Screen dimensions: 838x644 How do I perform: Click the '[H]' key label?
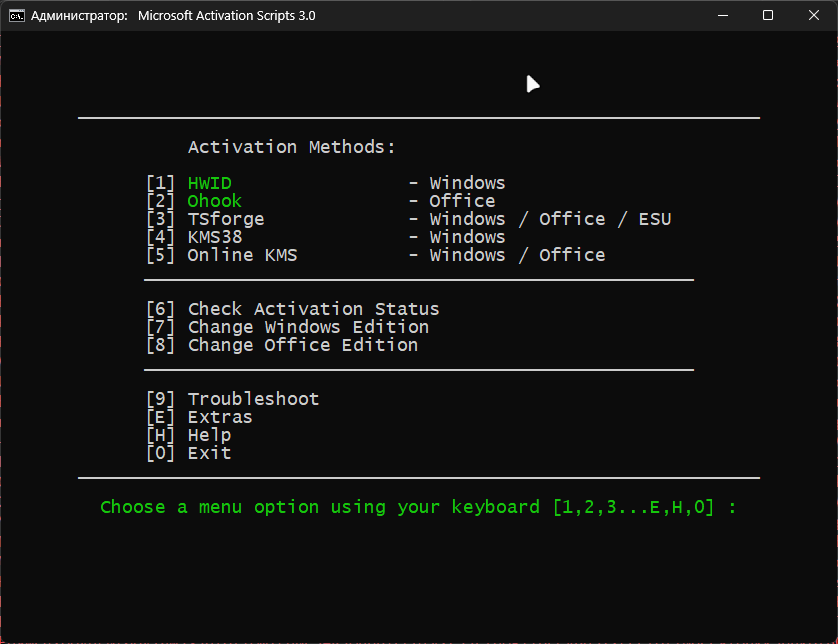[161, 435]
